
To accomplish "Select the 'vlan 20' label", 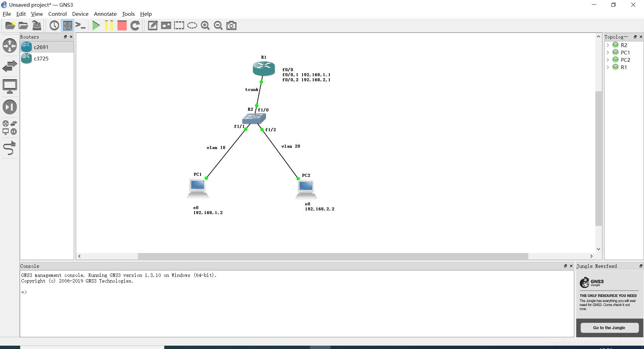I will (290, 146).
